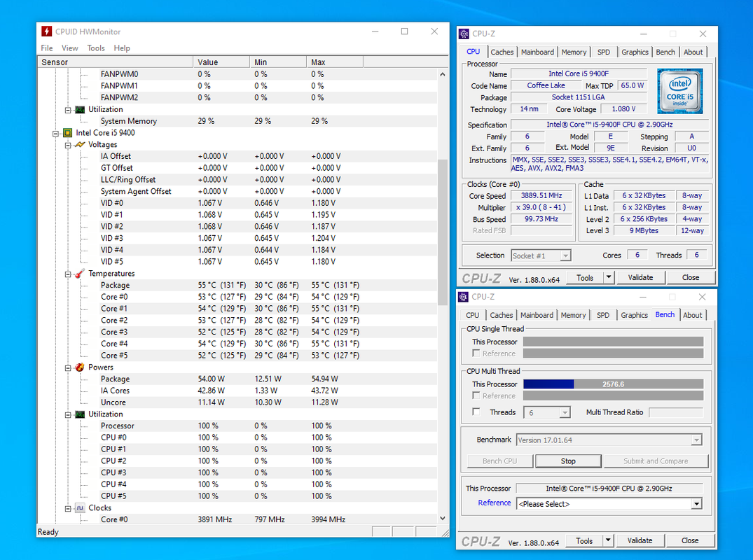Open Tools dropdown arrow in top CPU-Z
Viewport: 753px width, 560px height.
609,277
